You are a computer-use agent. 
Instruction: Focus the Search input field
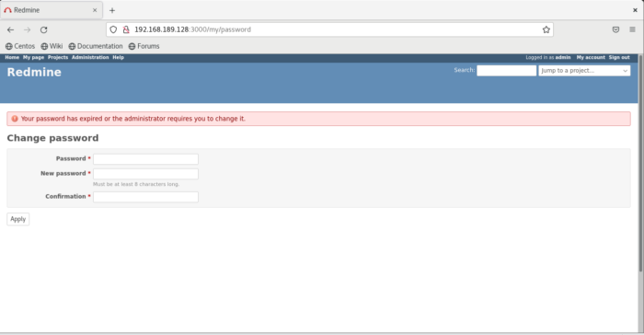[x=506, y=71]
